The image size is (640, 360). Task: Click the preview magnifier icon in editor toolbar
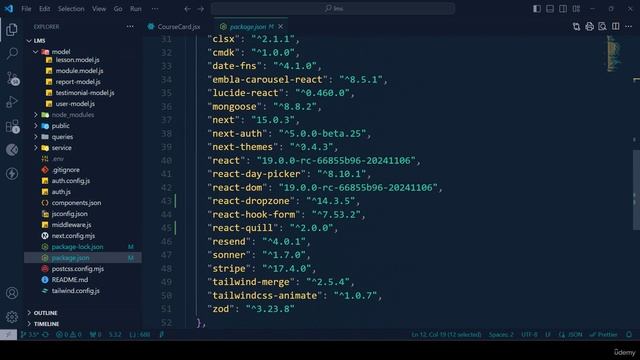coord(602,27)
